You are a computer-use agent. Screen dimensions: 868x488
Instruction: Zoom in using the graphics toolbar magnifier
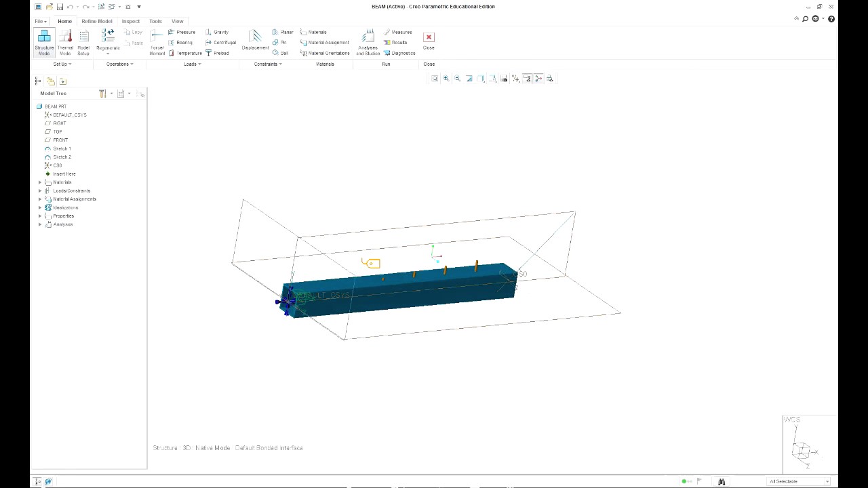[x=446, y=78]
